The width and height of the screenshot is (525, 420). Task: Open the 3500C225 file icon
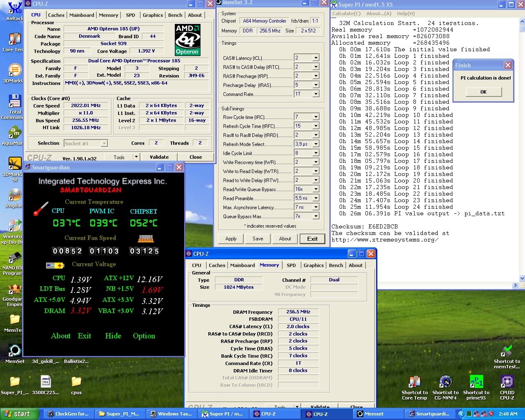coord(46,382)
